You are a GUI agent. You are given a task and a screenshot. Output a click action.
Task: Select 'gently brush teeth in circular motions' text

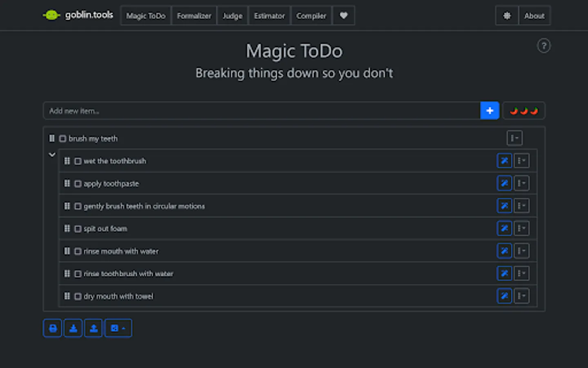click(x=144, y=206)
